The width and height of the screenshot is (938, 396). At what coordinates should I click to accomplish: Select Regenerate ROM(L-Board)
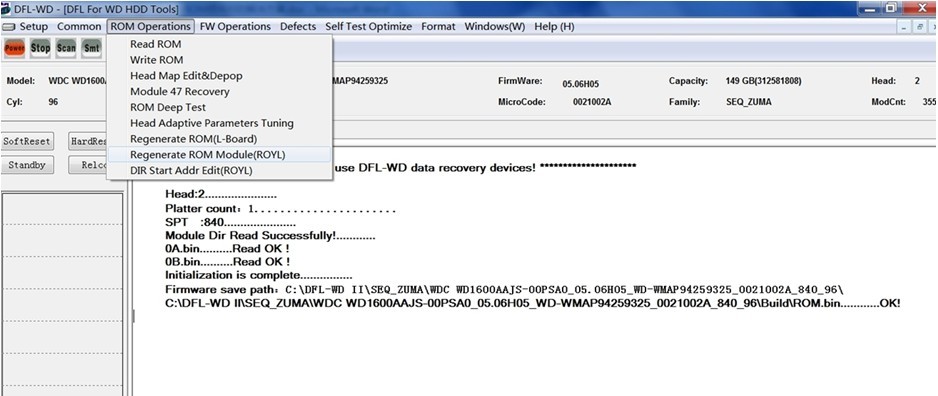pyautogui.click(x=219, y=139)
